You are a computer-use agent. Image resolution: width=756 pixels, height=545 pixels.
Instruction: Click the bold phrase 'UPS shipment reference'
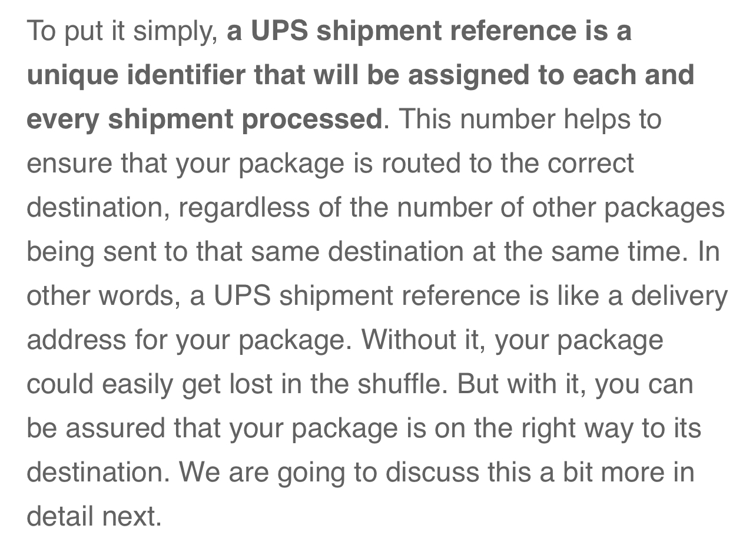click(x=413, y=31)
